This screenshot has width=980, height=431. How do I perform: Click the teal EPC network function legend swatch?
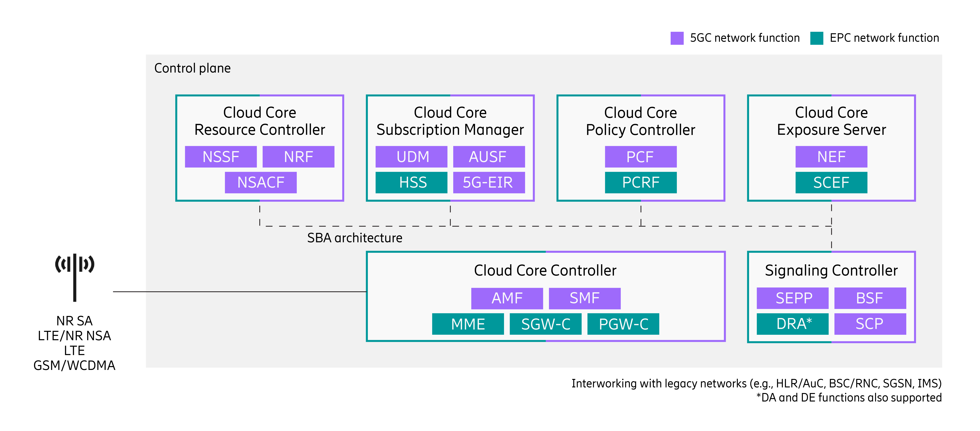816,38
